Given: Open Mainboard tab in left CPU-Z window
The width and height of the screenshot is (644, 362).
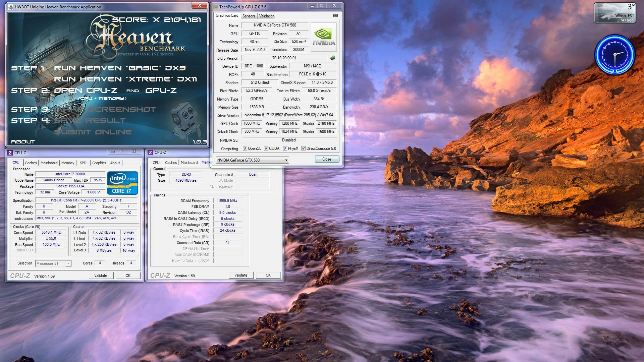Looking at the screenshot, I should [x=49, y=163].
